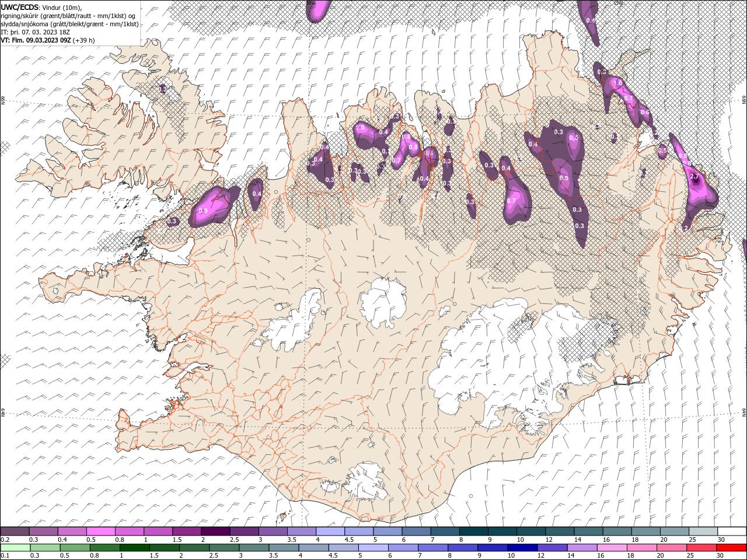Select the dark teal swatch above 8
The height and width of the screenshot is (560, 747).
pos(473,531)
